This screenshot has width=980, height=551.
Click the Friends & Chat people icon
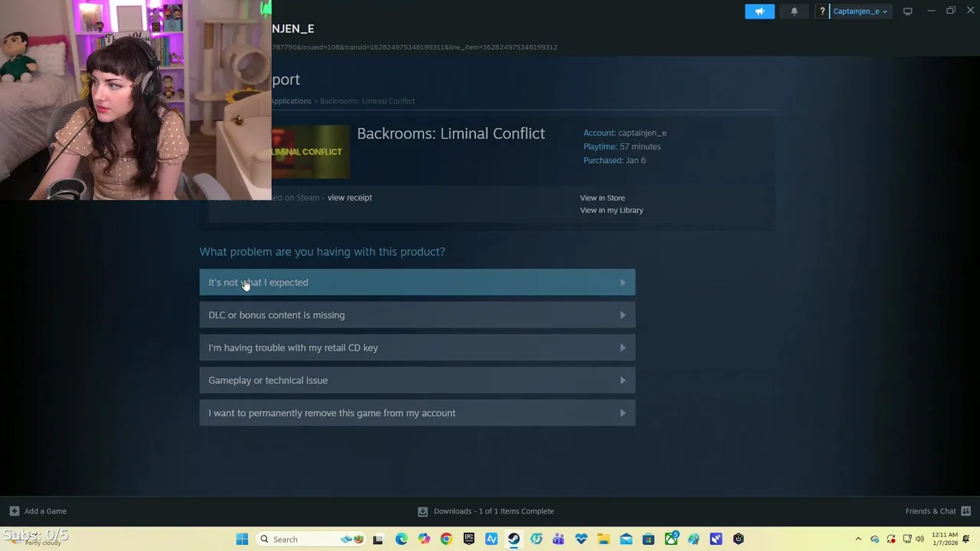click(965, 511)
